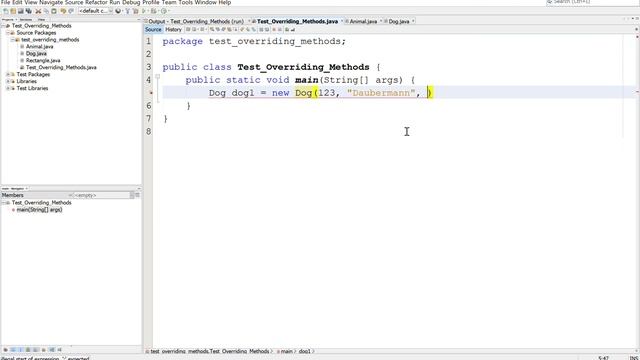Click the Paste toolbar icon
Image resolution: width=640 pixels, height=360 pixels.
coord(54,11)
